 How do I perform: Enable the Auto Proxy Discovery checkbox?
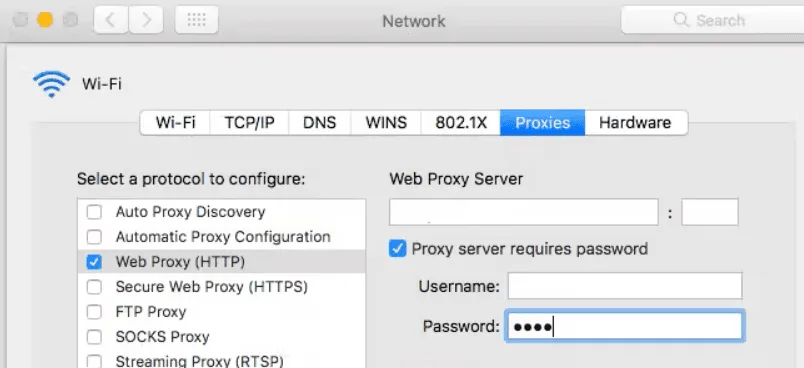coord(94,212)
